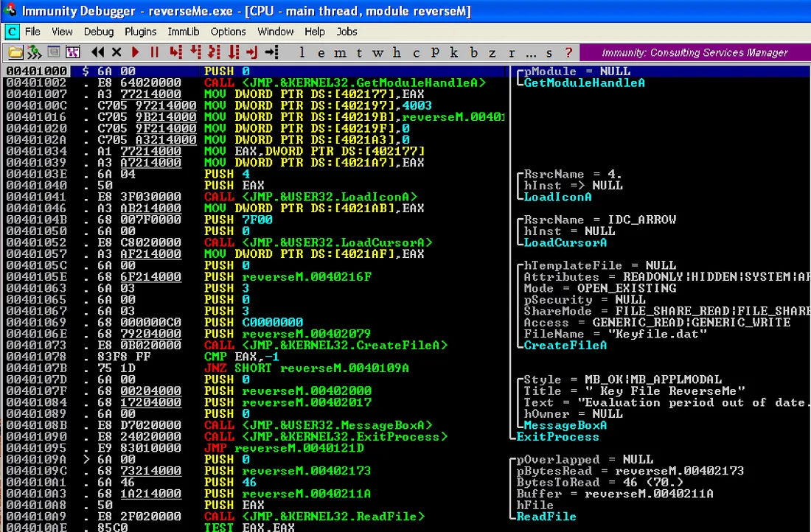Show breakpoints window with 'b' button
Screen dimensions: 811x532
[x=473, y=52]
